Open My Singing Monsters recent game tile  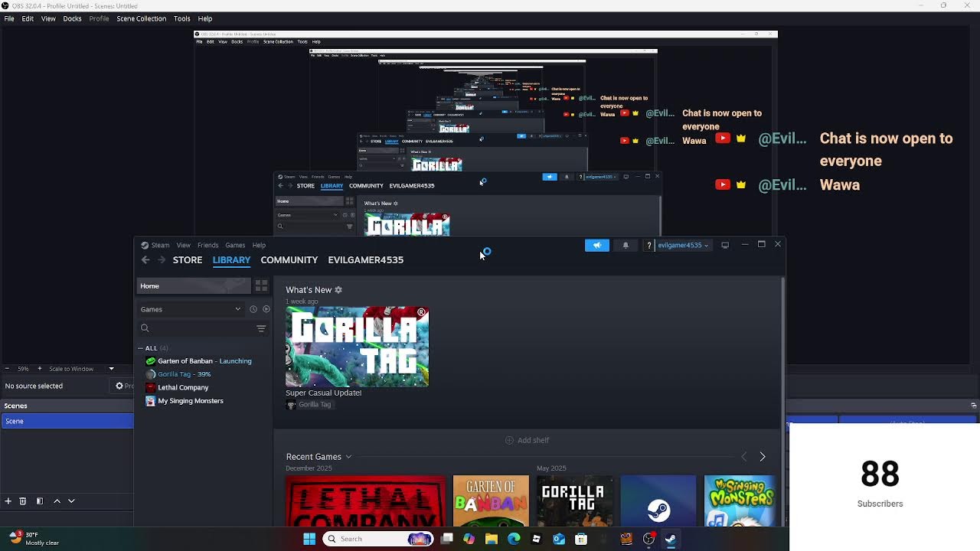[x=740, y=501]
